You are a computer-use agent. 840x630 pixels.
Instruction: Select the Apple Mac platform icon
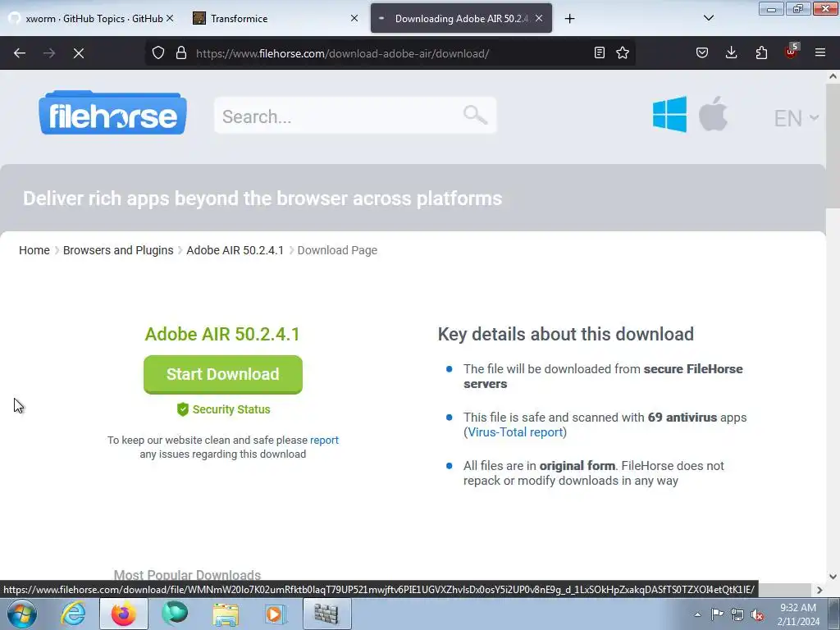(713, 113)
